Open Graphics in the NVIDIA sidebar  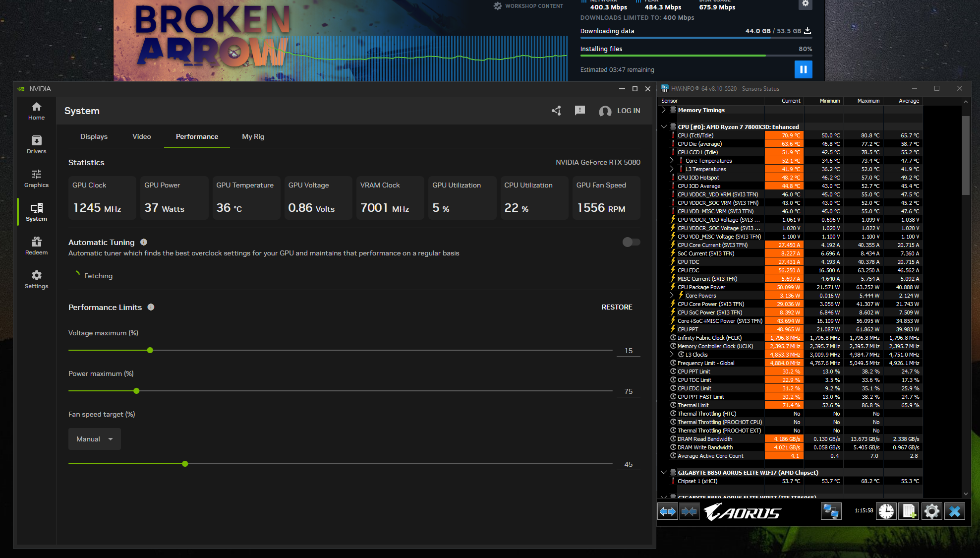[x=36, y=179]
